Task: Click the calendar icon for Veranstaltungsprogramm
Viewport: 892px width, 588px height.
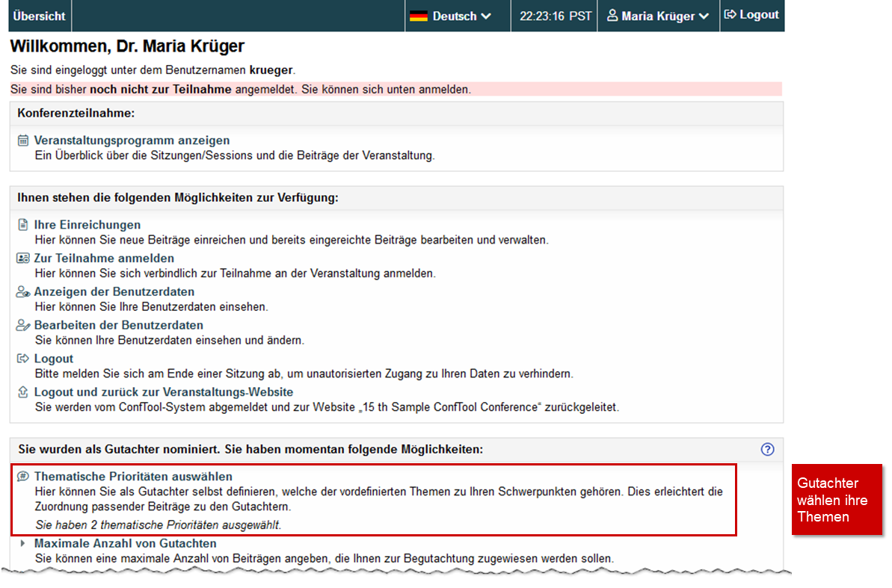Action: click(22, 140)
